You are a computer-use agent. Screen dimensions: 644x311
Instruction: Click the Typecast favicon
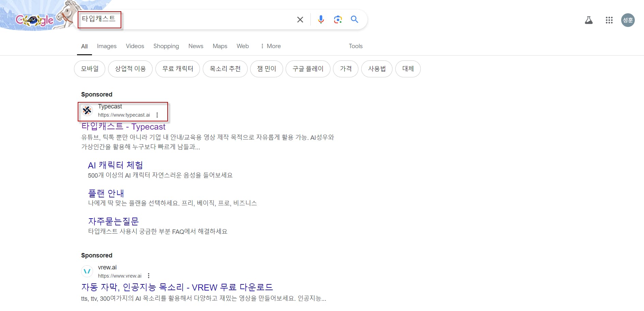click(x=87, y=110)
